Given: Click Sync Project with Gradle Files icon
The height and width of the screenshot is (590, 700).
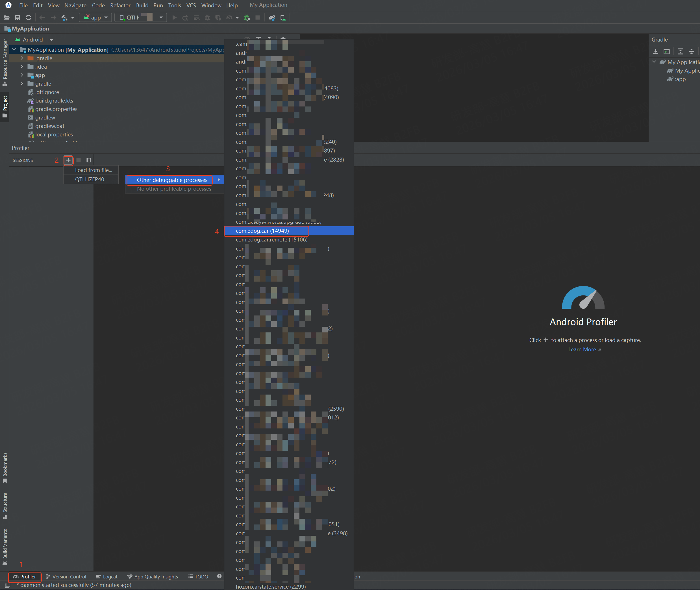Looking at the screenshot, I should point(272,18).
